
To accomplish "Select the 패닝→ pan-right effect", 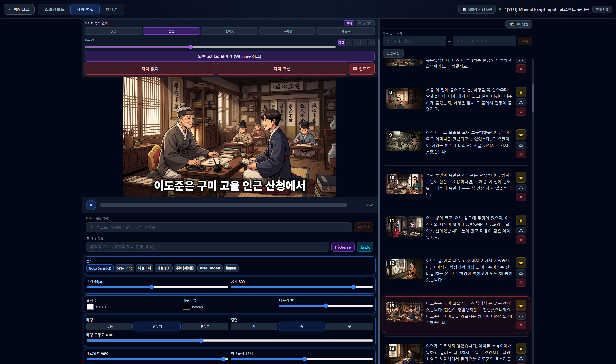I will pos(346,31).
